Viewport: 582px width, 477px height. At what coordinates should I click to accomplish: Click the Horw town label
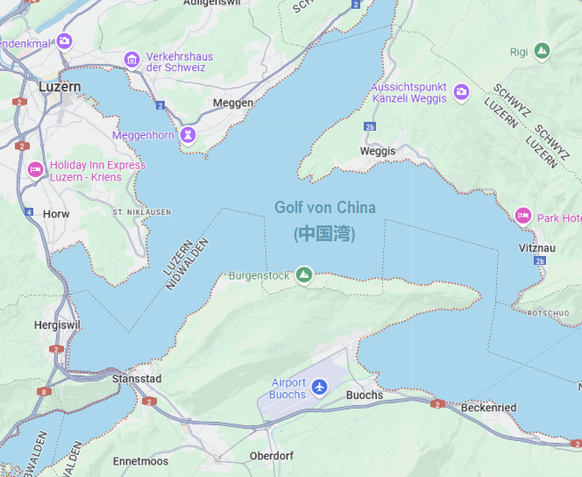point(56,214)
